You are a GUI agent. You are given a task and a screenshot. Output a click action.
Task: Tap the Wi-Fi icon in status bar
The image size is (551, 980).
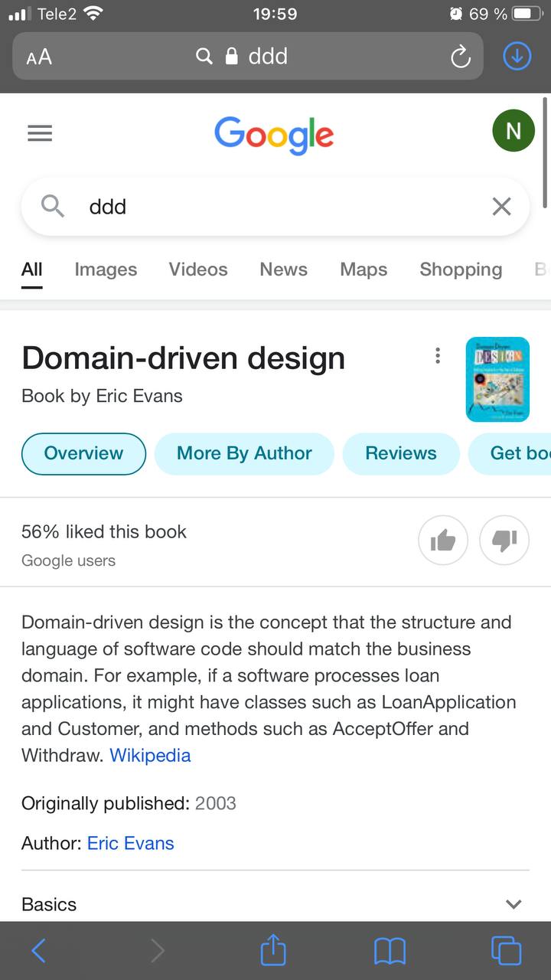[93, 13]
